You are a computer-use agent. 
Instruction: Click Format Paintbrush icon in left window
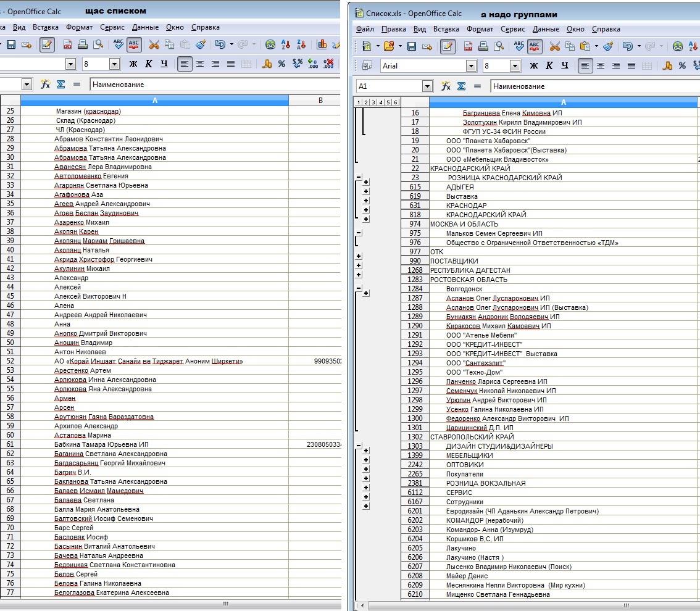pos(200,44)
